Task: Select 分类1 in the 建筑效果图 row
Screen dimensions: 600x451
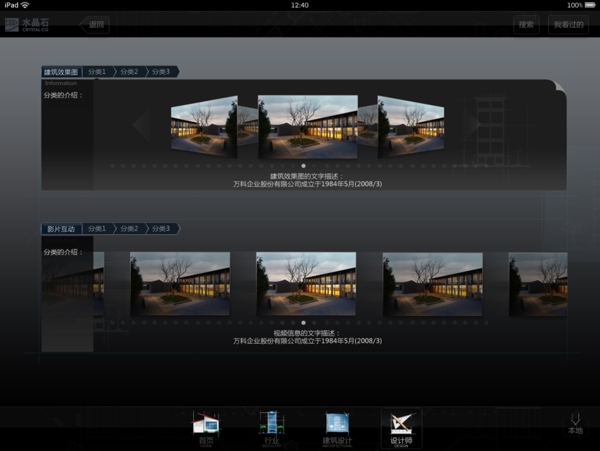Action: pyautogui.click(x=97, y=72)
